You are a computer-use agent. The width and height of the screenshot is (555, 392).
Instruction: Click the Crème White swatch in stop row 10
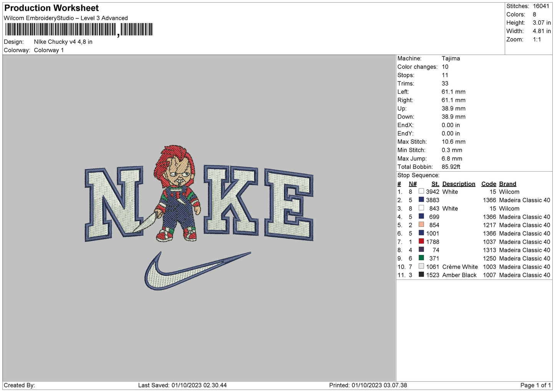(x=421, y=266)
